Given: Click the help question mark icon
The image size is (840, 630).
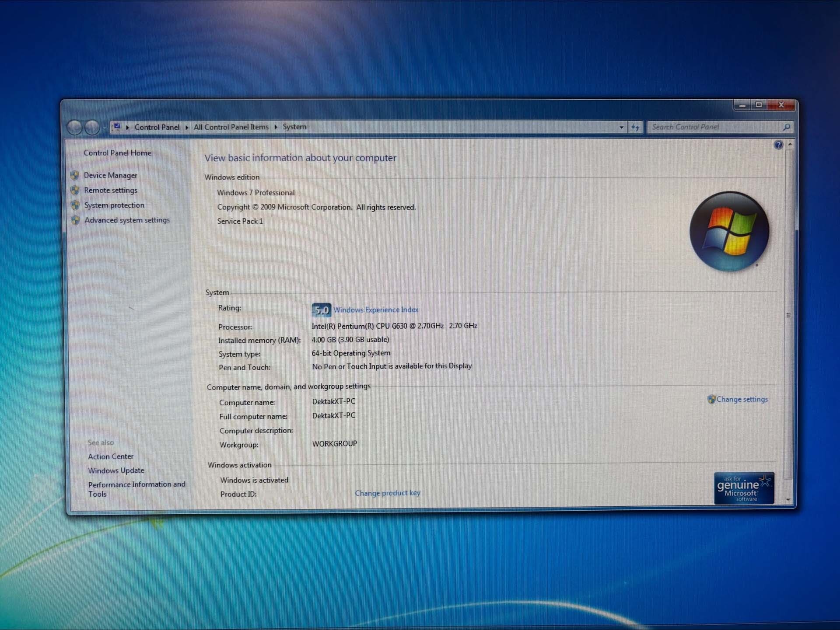Looking at the screenshot, I should (x=778, y=145).
